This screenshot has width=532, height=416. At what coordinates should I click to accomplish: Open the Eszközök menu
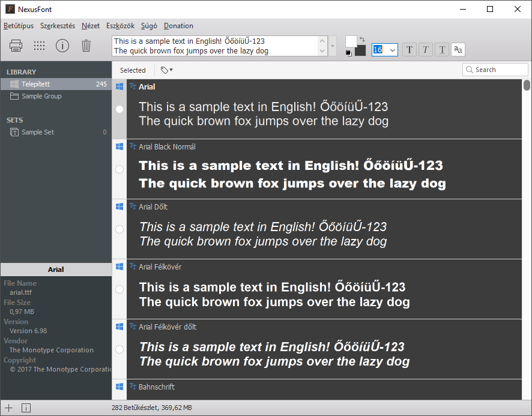[x=121, y=26]
